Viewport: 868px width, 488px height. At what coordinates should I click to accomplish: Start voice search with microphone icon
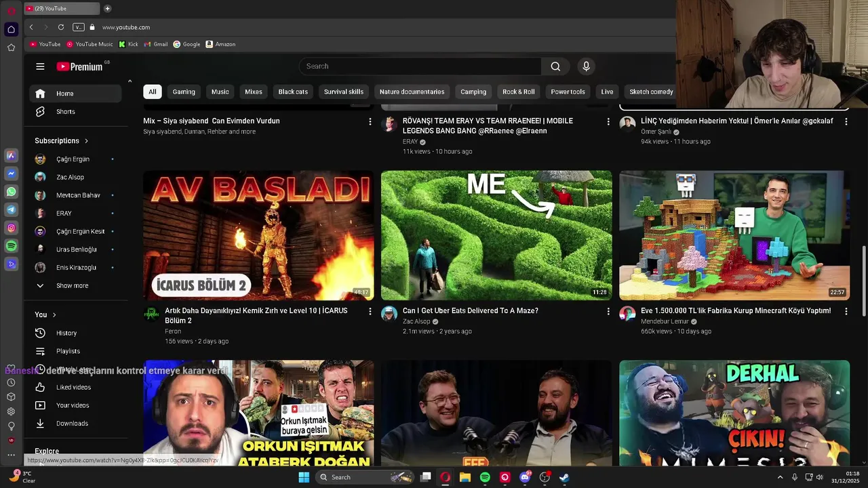[587, 66]
